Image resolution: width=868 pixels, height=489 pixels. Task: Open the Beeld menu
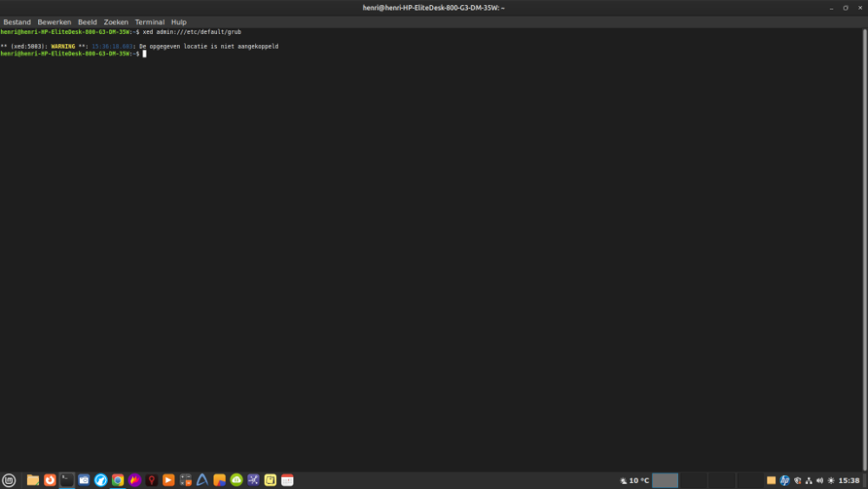(x=88, y=22)
